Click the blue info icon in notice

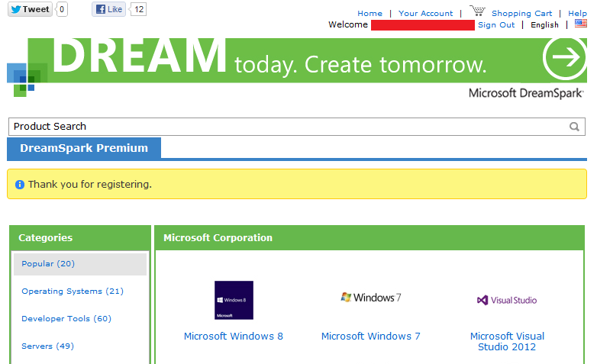(x=20, y=185)
